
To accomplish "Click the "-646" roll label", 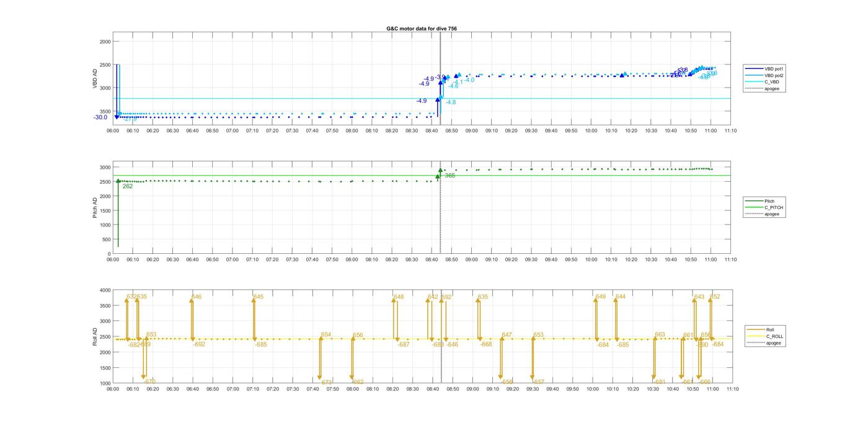I will (x=452, y=344).
